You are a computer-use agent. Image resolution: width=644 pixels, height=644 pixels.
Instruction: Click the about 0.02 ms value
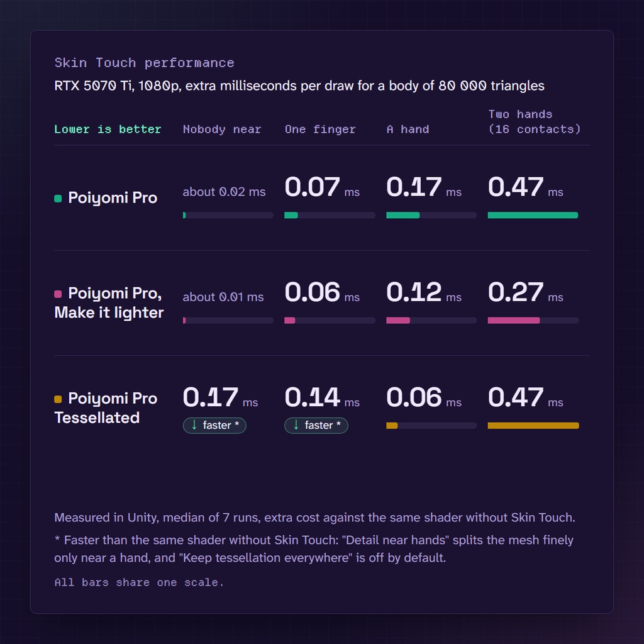(224, 192)
